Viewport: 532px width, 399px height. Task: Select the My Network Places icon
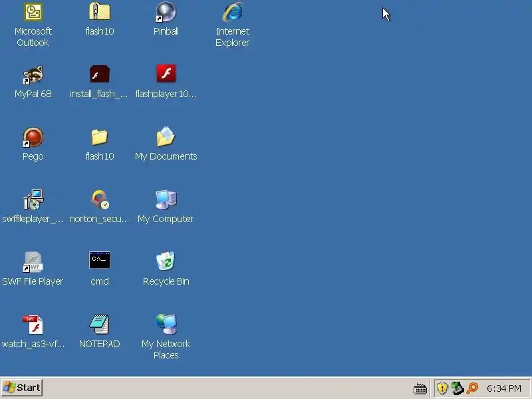(166, 324)
